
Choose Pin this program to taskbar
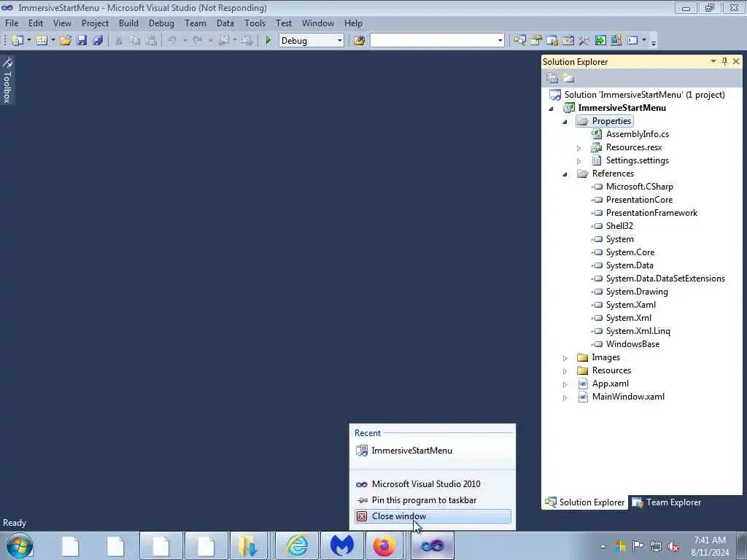(x=433, y=500)
